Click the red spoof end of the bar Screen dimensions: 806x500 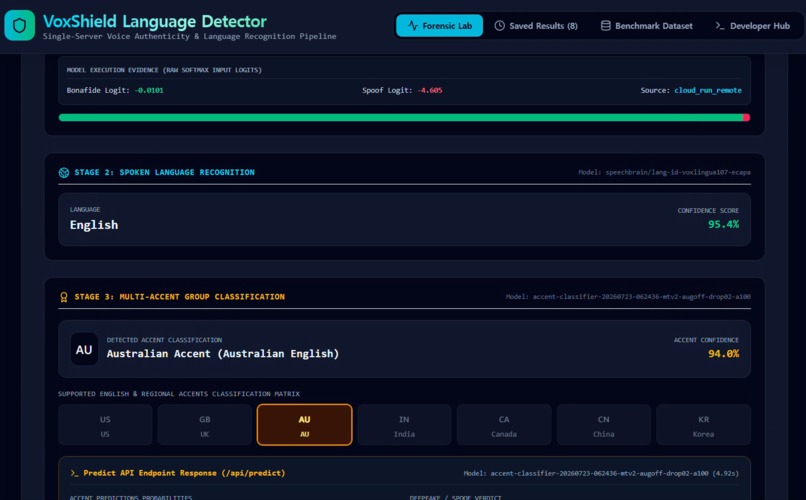coord(746,118)
